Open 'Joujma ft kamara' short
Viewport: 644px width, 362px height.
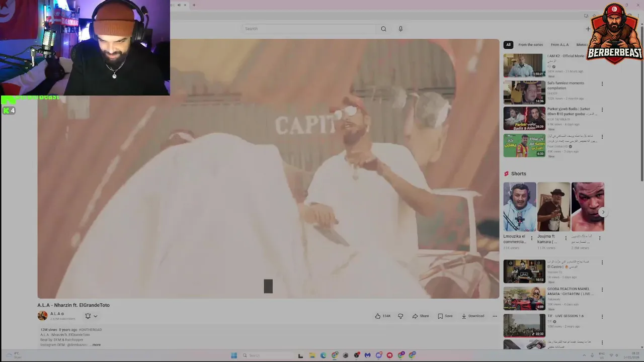pyautogui.click(x=553, y=207)
